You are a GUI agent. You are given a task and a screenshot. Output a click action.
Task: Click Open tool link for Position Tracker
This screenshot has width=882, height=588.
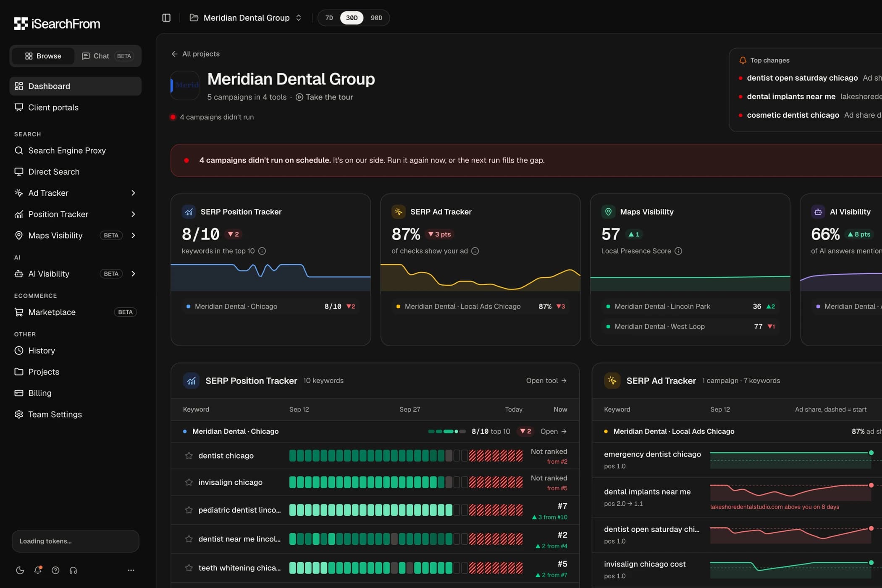(546, 381)
